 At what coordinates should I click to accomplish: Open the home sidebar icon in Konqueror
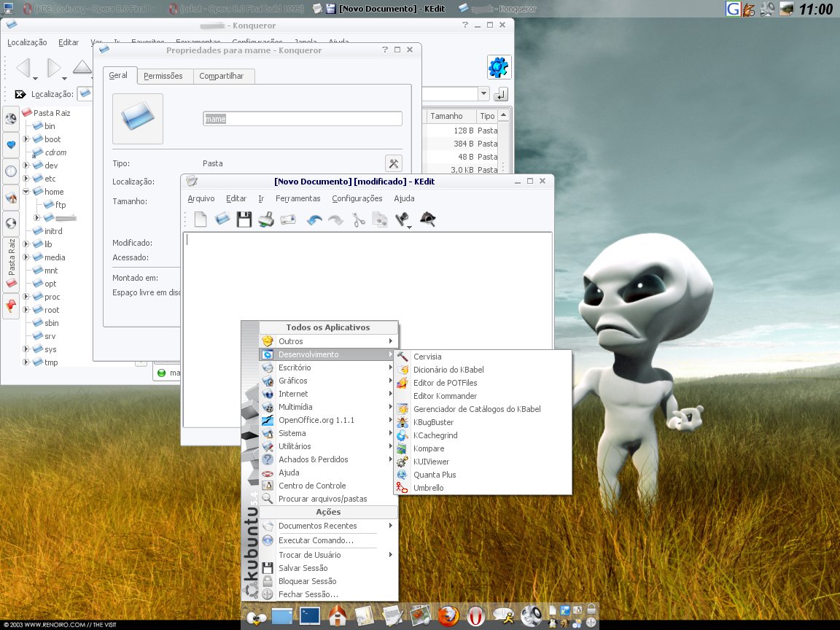[11, 198]
